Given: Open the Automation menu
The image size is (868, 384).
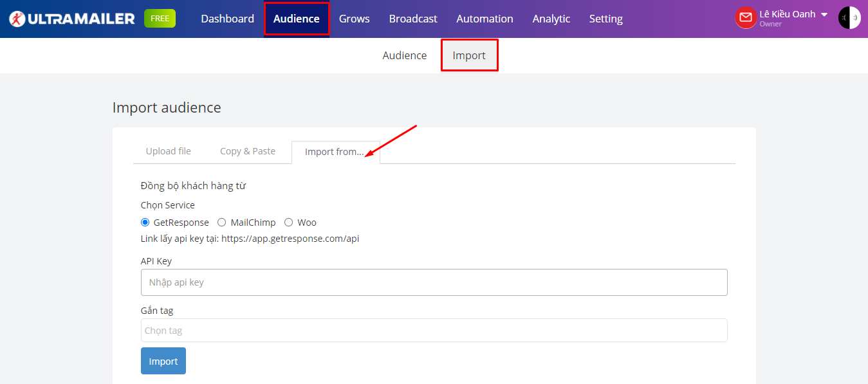Looking at the screenshot, I should 485,19.
